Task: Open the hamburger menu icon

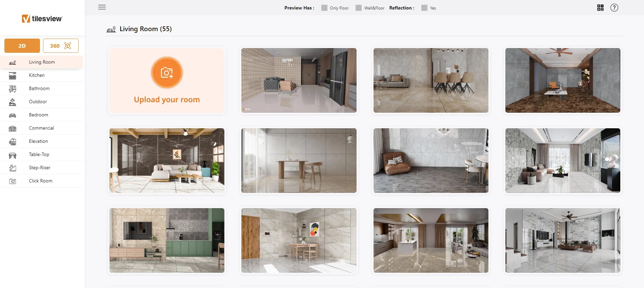Action: 102,7
